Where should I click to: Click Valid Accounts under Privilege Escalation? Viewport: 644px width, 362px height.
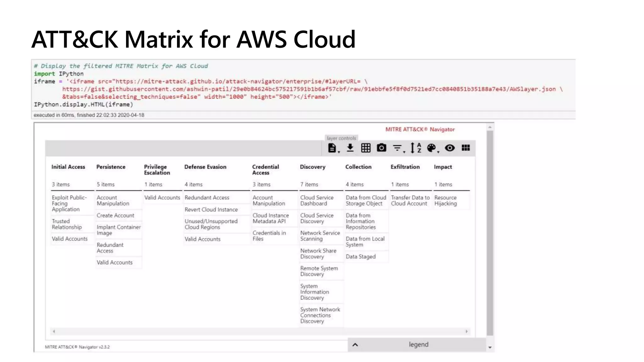162,198
